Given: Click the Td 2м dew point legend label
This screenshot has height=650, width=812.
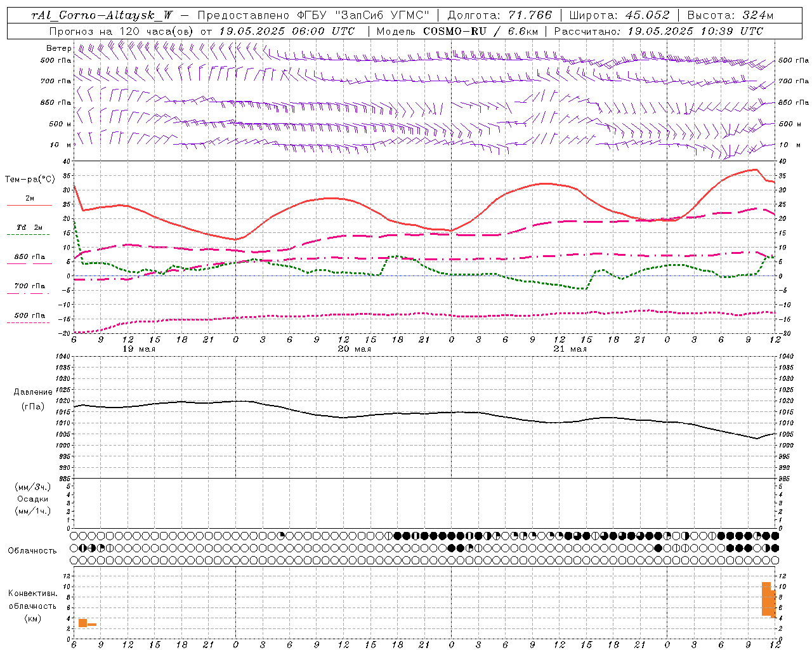Looking at the screenshot, I should coord(29,227).
